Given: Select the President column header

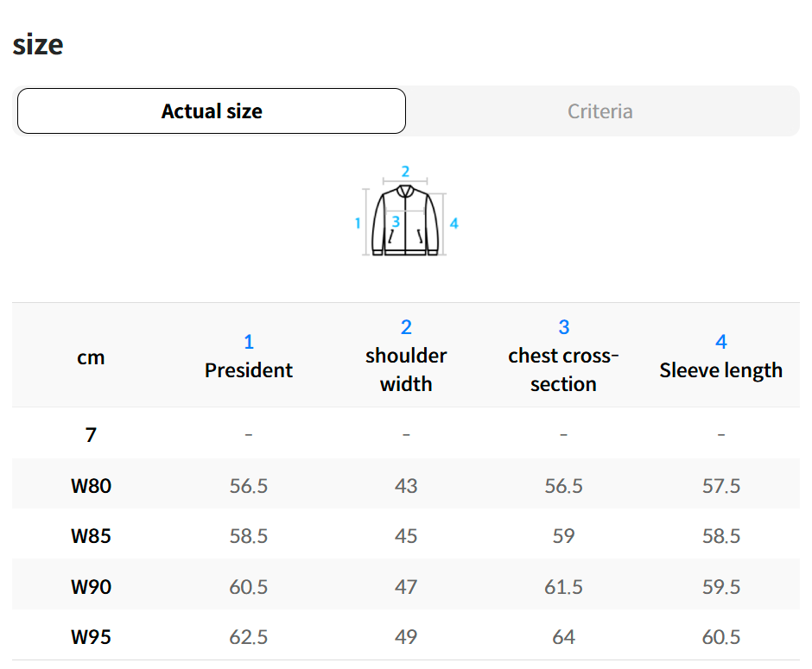Looking at the screenshot, I should point(249,369).
